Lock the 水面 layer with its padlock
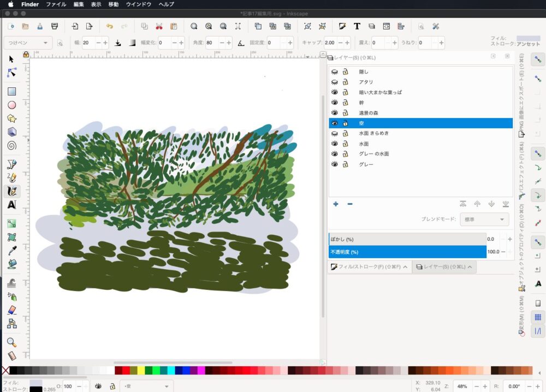Screen dimensions: 546x392 pos(346,144)
